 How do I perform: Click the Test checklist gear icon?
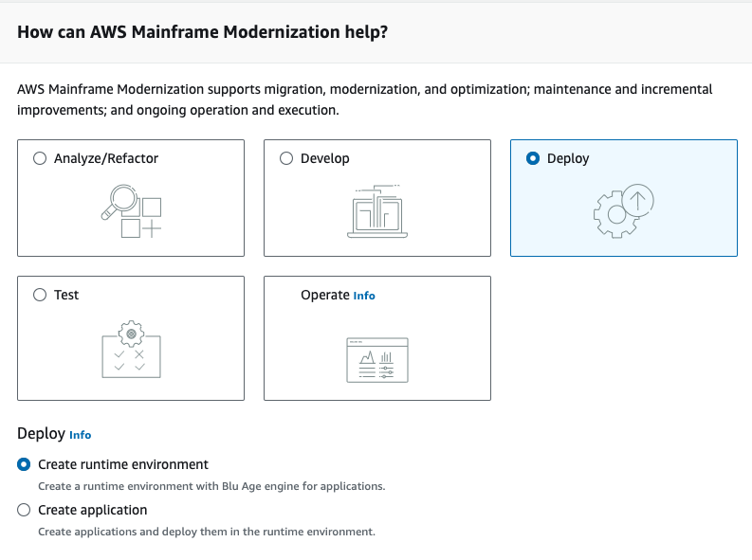(x=131, y=349)
